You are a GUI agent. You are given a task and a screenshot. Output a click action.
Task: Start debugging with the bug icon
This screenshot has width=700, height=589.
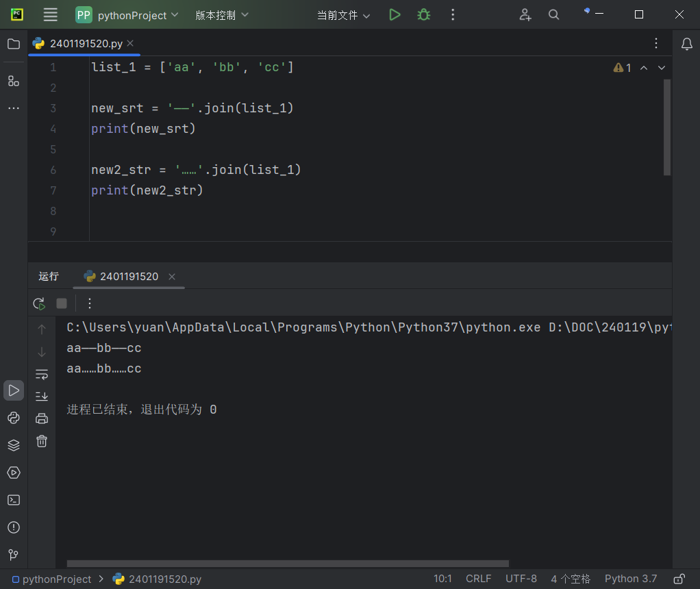424,15
